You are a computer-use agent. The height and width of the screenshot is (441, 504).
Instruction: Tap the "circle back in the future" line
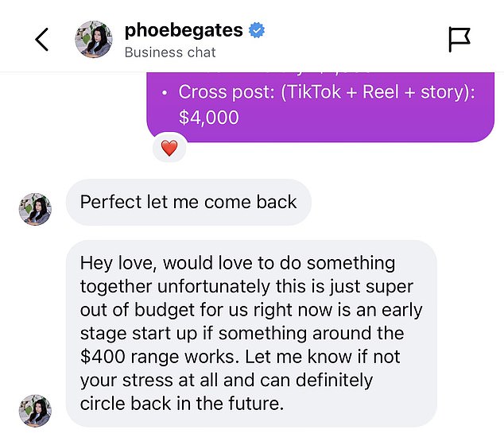tap(181, 403)
